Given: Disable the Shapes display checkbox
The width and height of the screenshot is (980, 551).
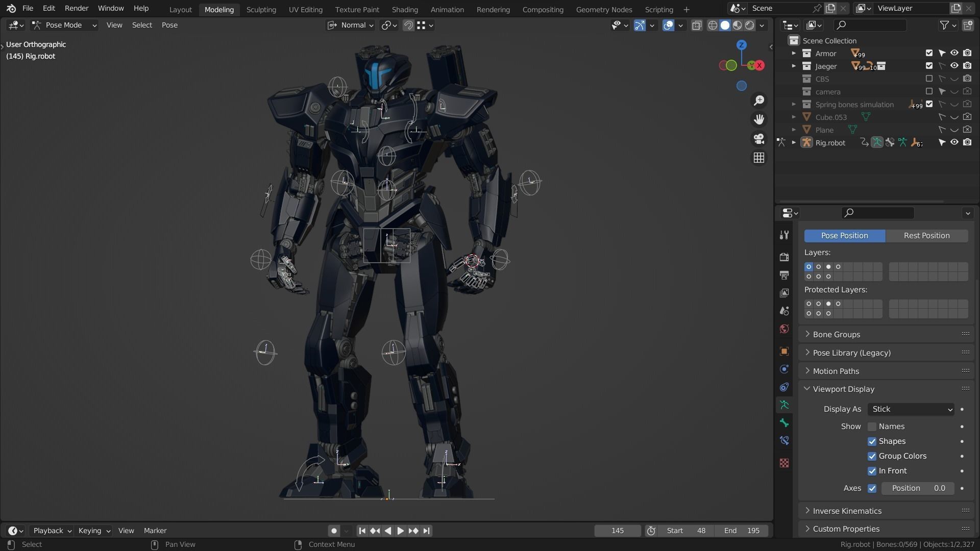Looking at the screenshot, I should pos(872,441).
